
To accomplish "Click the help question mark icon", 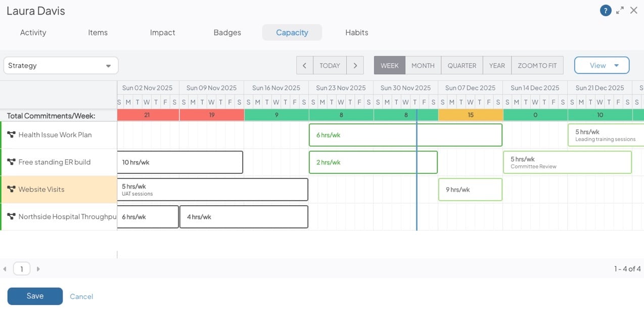I will coord(606,11).
